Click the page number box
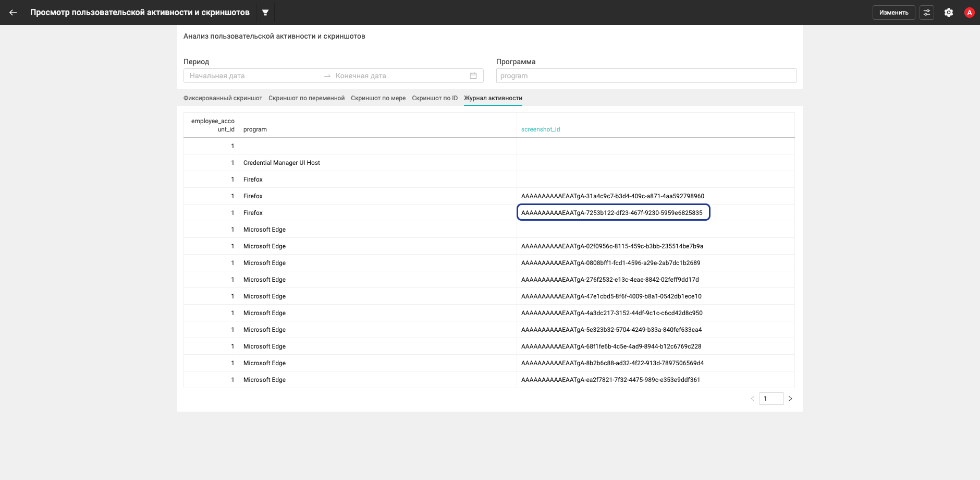The height and width of the screenshot is (480, 980). pos(771,399)
